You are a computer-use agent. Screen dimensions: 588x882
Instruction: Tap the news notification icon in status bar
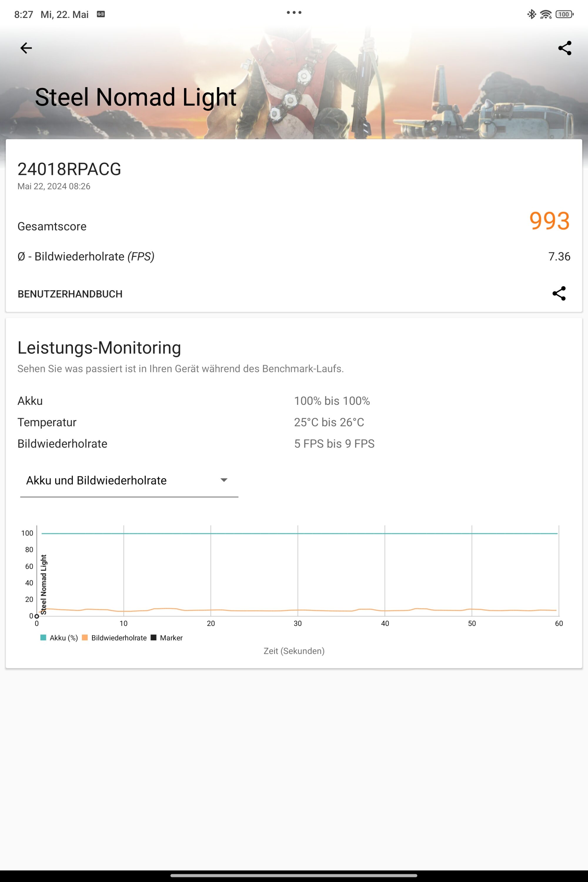pyautogui.click(x=101, y=14)
